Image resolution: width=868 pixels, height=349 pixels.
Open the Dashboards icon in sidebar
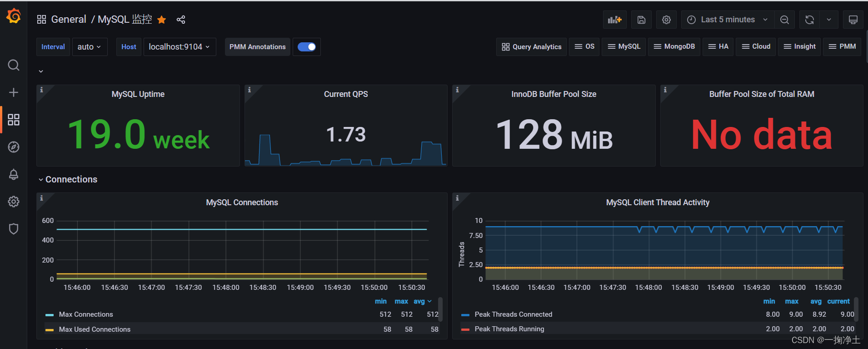pyautogui.click(x=14, y=120)
